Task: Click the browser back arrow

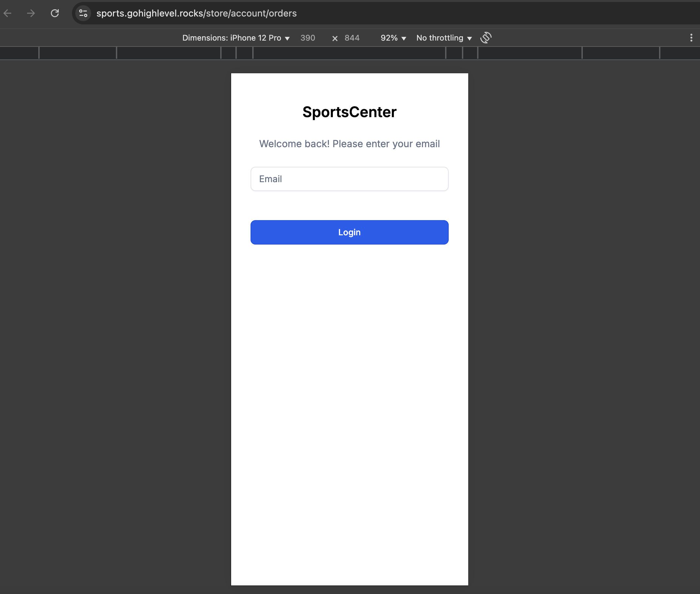Action: (x=7, y=14)
